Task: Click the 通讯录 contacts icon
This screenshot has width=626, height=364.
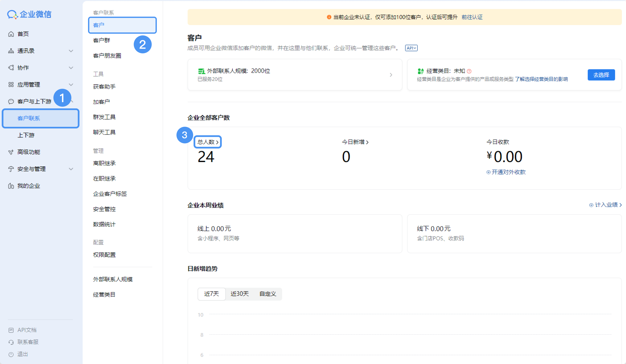Action: point(11,51)
